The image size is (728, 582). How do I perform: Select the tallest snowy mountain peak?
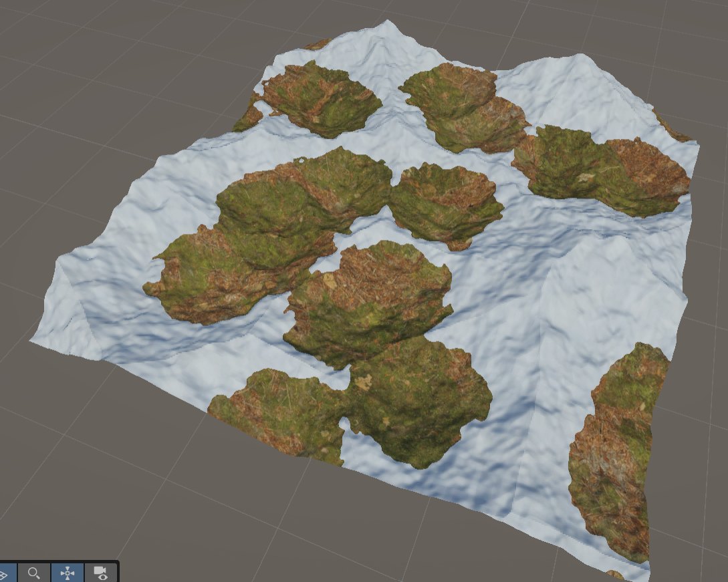pyautogui.click(x=387, y=24)
